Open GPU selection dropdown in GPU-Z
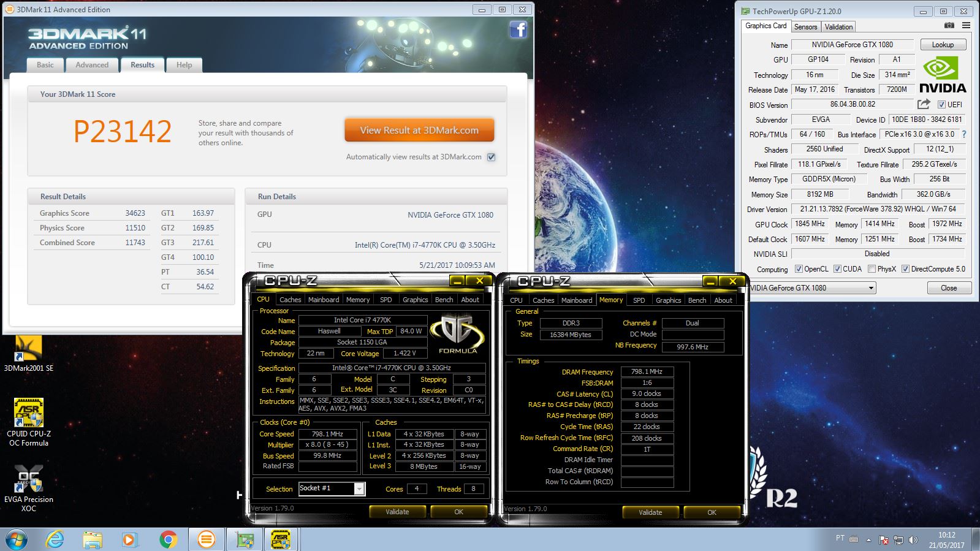Viewport: 980px width, 551px height. pyautogui.click(x=871, y=287)
